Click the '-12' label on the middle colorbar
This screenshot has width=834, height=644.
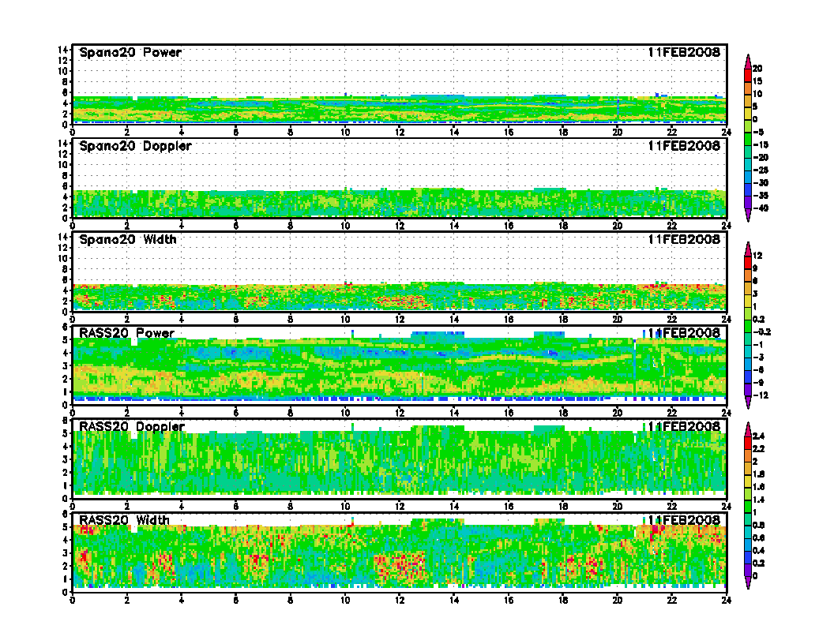click(x=761, y=395)
